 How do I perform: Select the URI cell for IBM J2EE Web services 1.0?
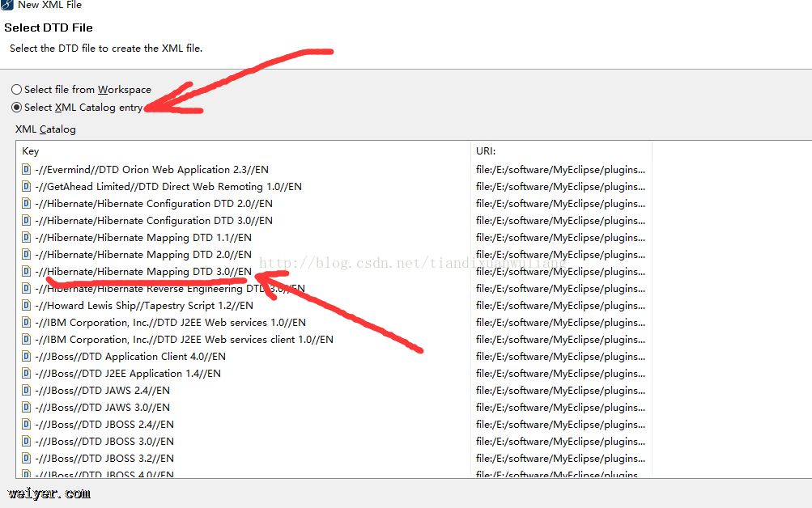click(561, 323)
